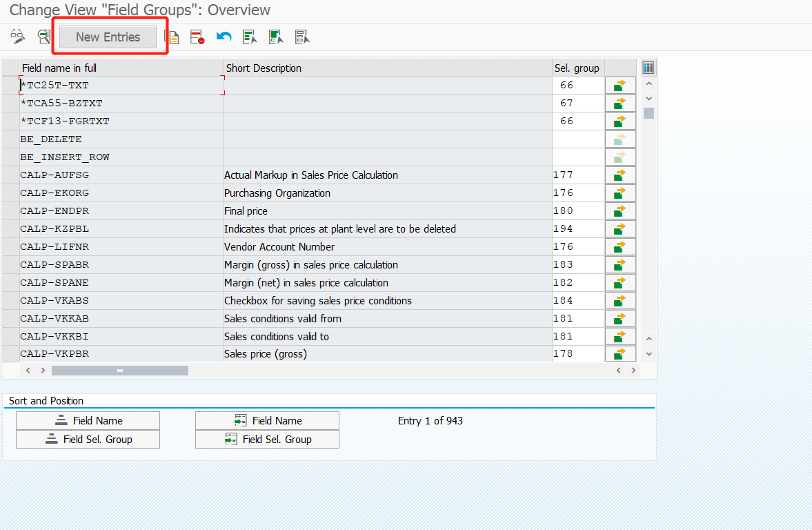Sort entries by Field Name
Screen dimensions: 812x530
click(88, 420)
